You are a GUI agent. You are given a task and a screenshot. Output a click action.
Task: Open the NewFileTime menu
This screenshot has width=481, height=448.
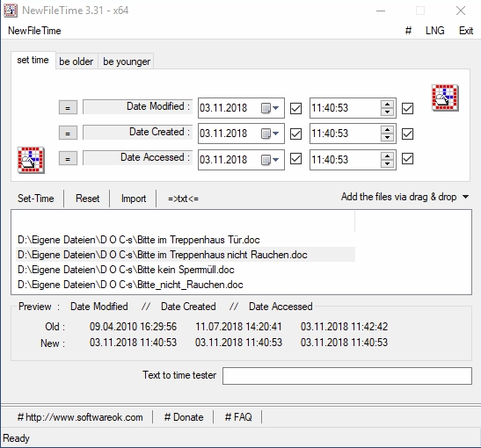click(34, 31)
